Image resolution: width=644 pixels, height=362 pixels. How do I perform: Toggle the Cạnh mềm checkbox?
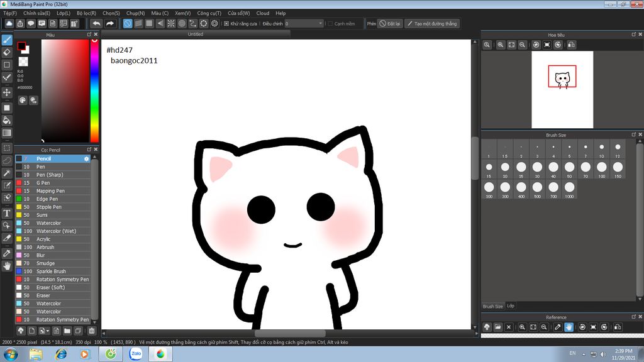330,24
